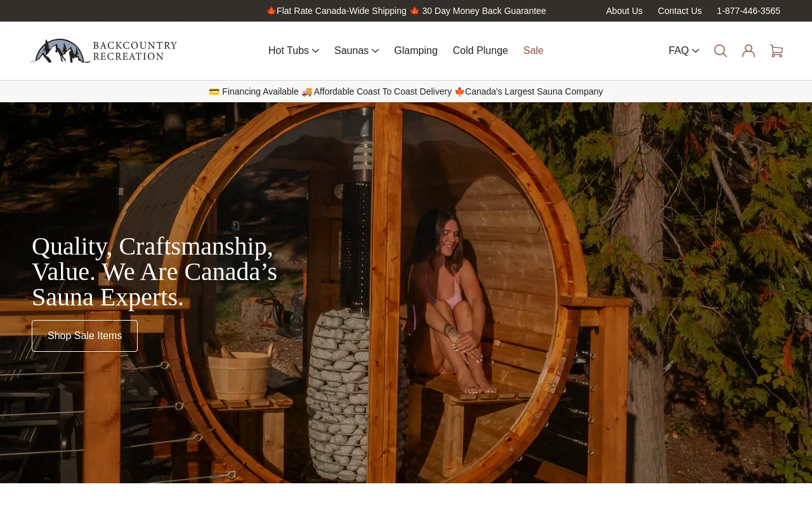Open the search magnifier icon
This screenshot has width=812, height=508.
coord(721,51)
